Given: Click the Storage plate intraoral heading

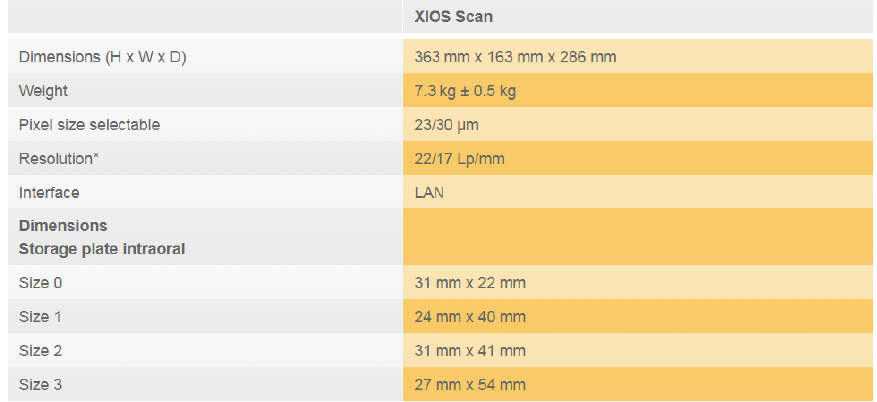Looking at the screenshot, I should click(x=102, y=248).
